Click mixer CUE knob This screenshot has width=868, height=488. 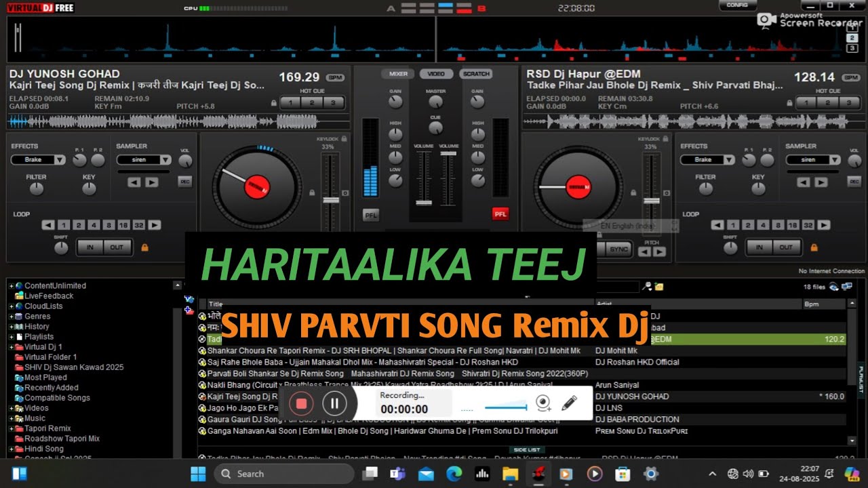pyautogui.click(x=435, y=127)
